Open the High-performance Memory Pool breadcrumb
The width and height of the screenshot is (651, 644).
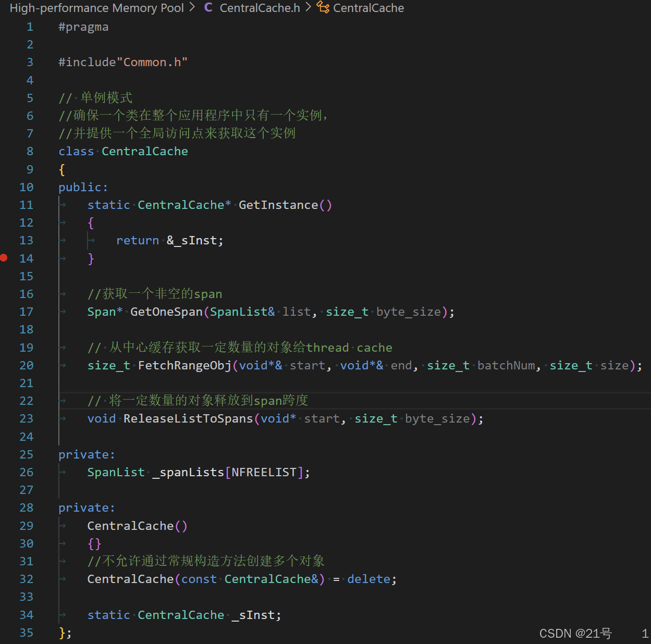[97, 8]
